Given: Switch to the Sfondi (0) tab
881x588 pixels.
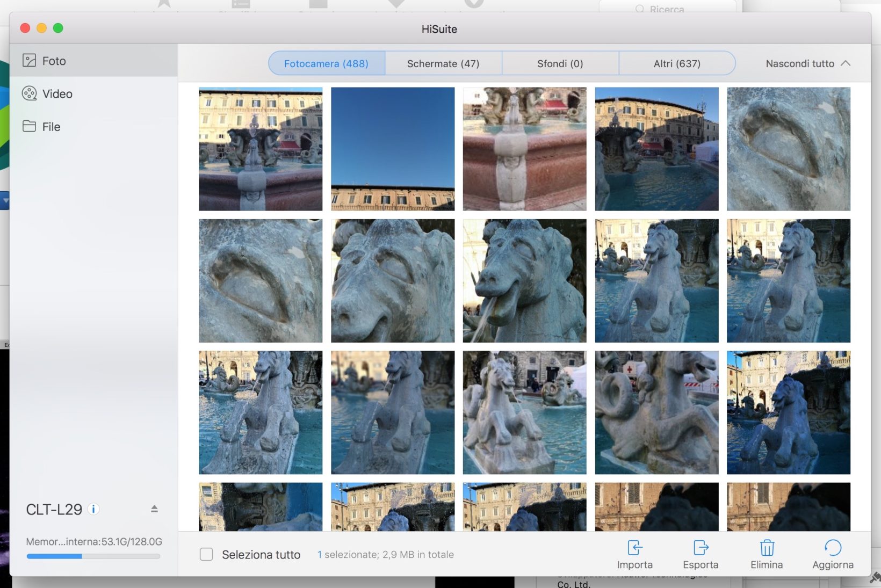Looking at the screenshot, I should (x=560, y=63).
